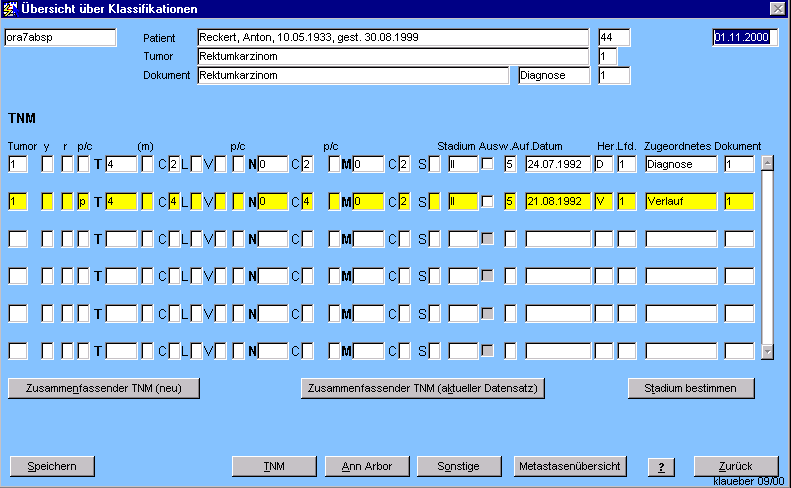Go back with the Zurück button
Viewport: 791px width, 488px height.
click(735, 466)
